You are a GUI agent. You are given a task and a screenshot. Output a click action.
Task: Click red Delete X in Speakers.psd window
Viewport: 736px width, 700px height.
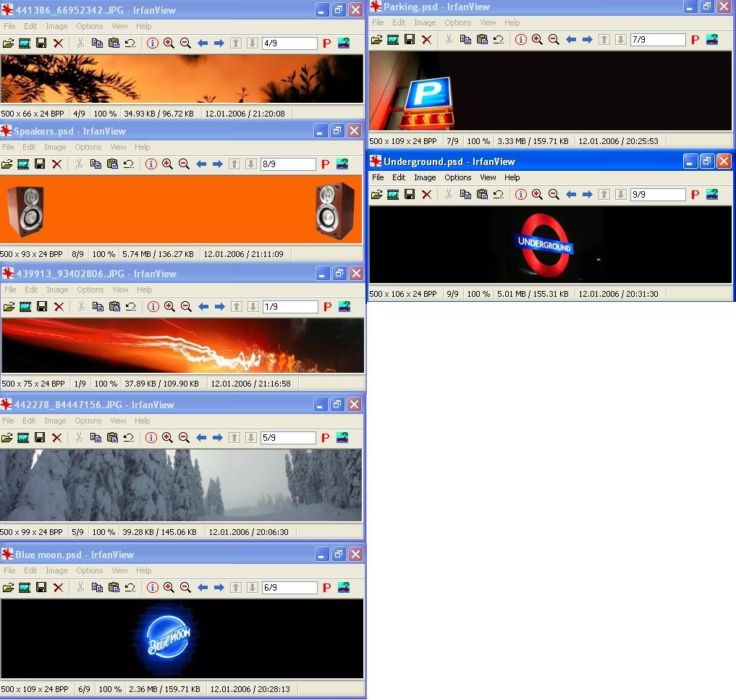pos(57,164)
